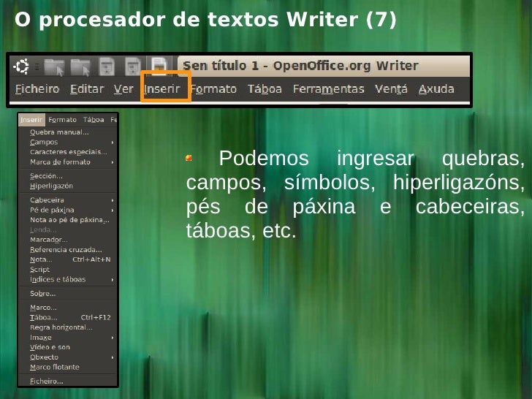Choose 'Sección...' from the dropdown
The height and width of the screenshot is (399, 532).
point(68,176)
